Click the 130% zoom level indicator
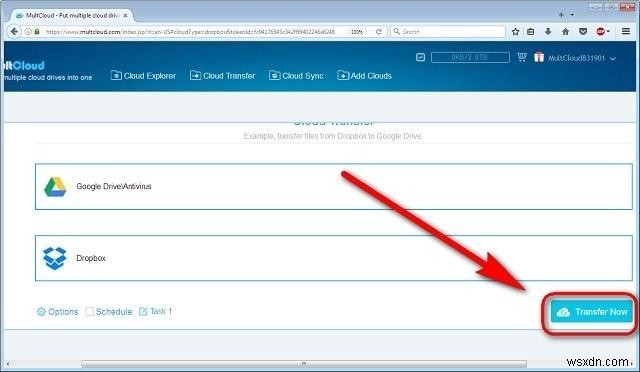 (357, 31)
